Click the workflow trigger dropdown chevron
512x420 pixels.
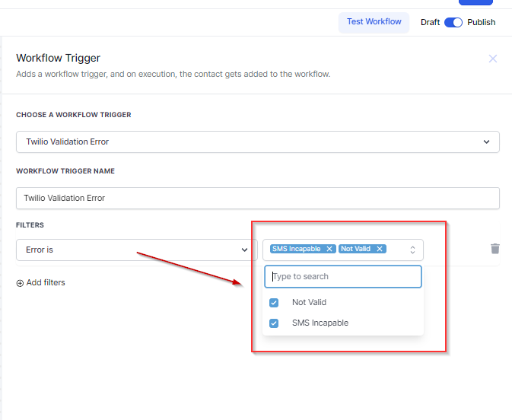point(487,142)
